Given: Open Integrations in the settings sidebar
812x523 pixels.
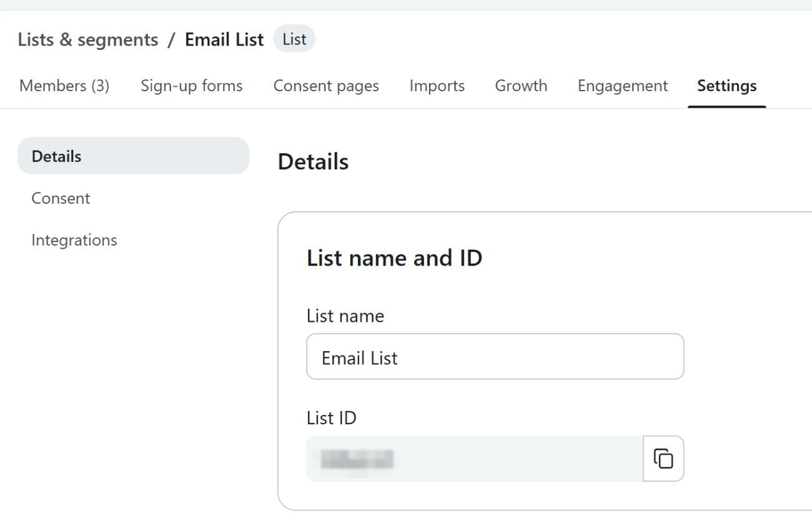Looking at the screenshot, I should (x=74, y=240).
